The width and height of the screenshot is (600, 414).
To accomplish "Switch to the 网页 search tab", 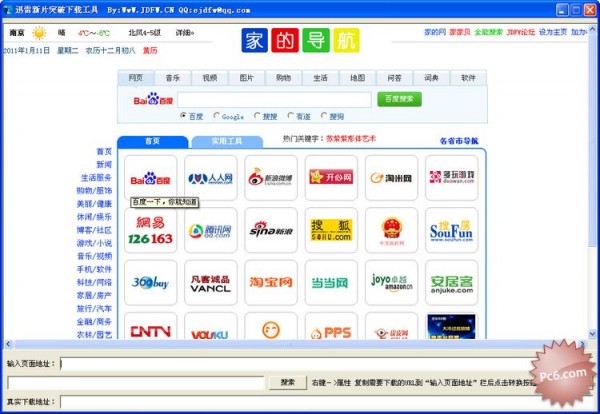I will pyautogui.click(x=136, y=78).
